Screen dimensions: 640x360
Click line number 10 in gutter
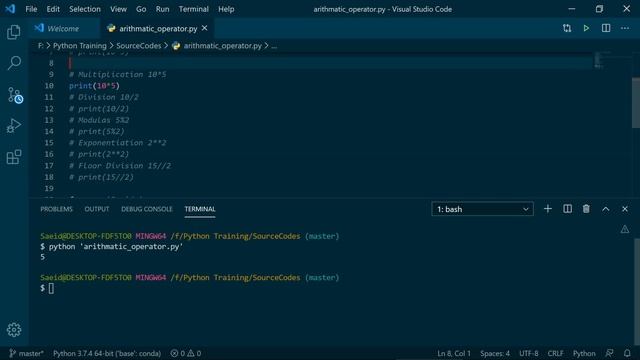tap(49, 86)
